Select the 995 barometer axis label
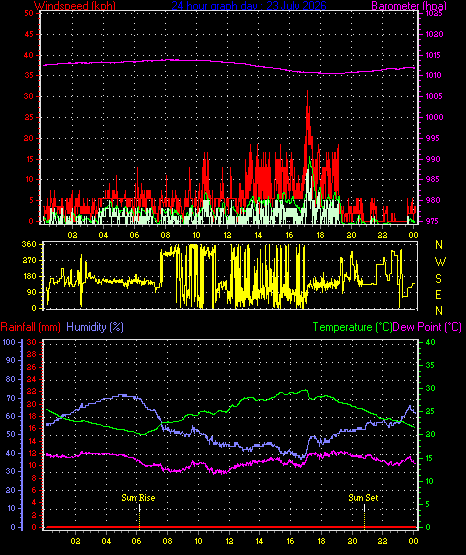The width and height of the screenshot is (466, 555). click(x=434, y=138)
